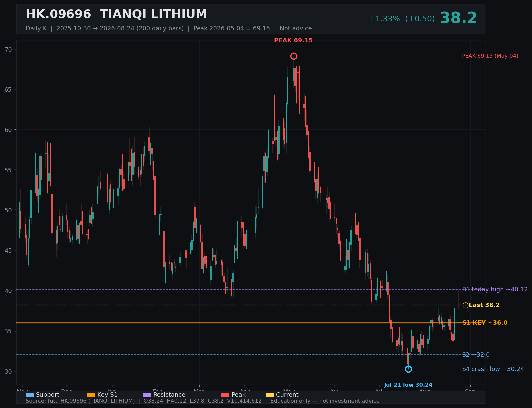Click the 40 y-axis tick label
Screen dimensions: 532x408
[x=8, y=291]
